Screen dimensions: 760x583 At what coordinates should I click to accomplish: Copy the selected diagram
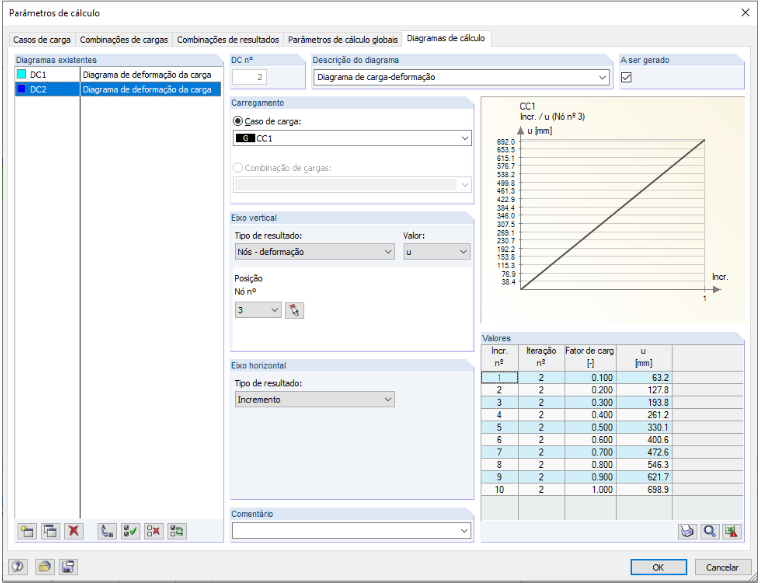pyautogui.click(x=50, y=532)
